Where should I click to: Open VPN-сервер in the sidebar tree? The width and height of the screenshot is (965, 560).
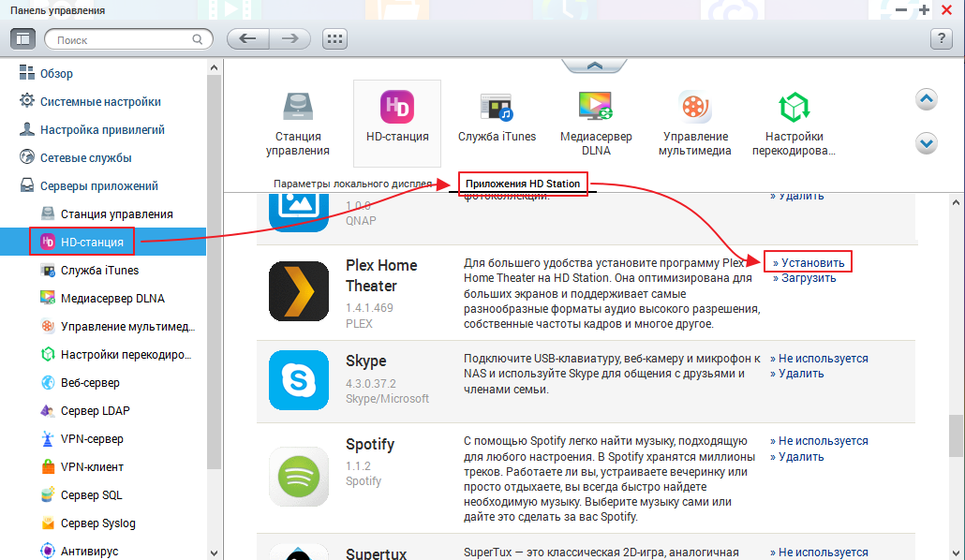92,439
